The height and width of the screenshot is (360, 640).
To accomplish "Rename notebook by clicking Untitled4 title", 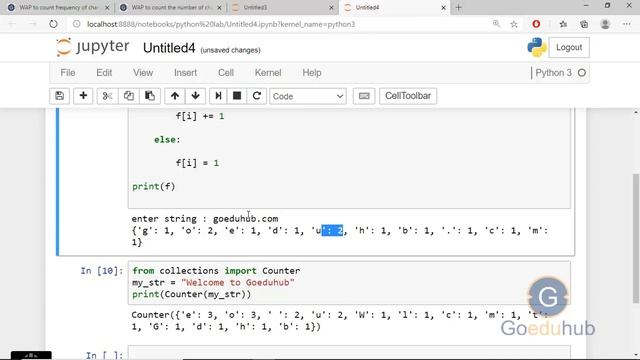I will [x=169, y=48].
